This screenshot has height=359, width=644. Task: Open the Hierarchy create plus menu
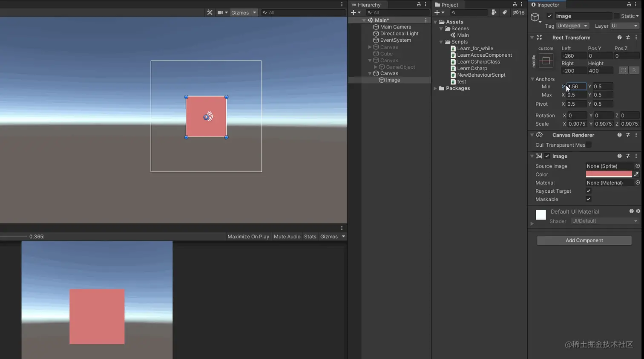[356, 12]
